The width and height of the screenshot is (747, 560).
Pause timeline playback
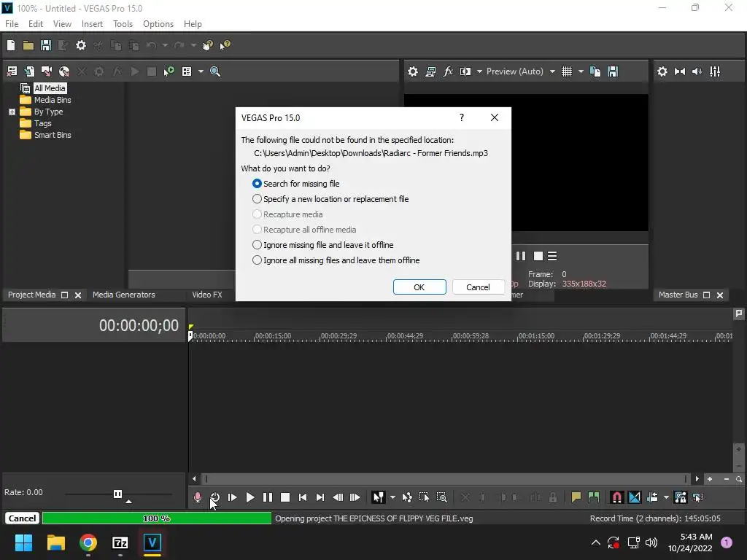[268, 497]
